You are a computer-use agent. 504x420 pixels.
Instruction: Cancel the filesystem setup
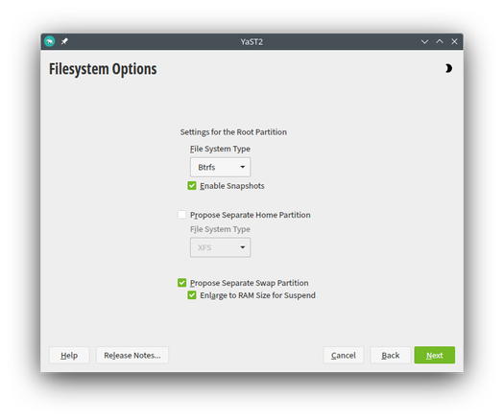tap(344, 355)
